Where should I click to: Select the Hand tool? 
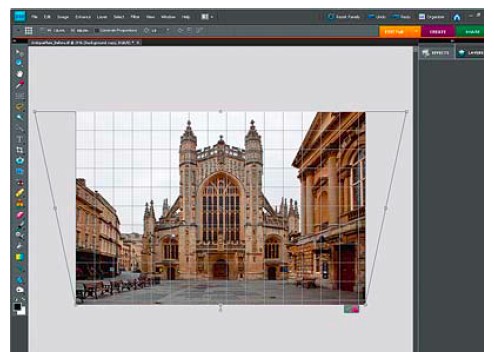tap(20, 74)
